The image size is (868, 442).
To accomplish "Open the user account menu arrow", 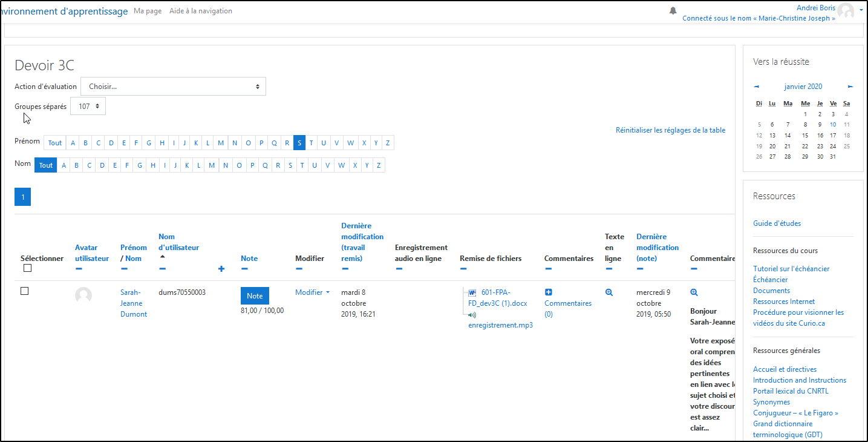I will pos(861,10).
